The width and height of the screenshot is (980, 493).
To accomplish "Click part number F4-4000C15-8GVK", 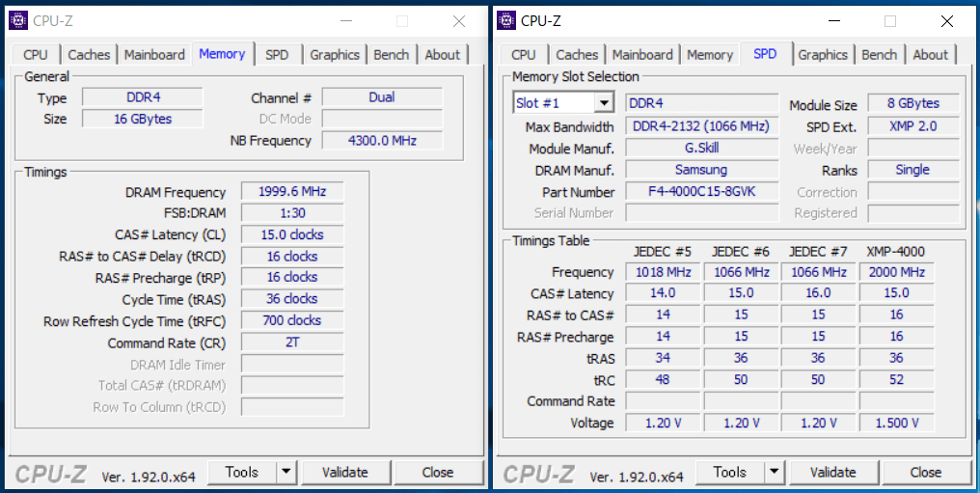I will [x=702, y=191].
